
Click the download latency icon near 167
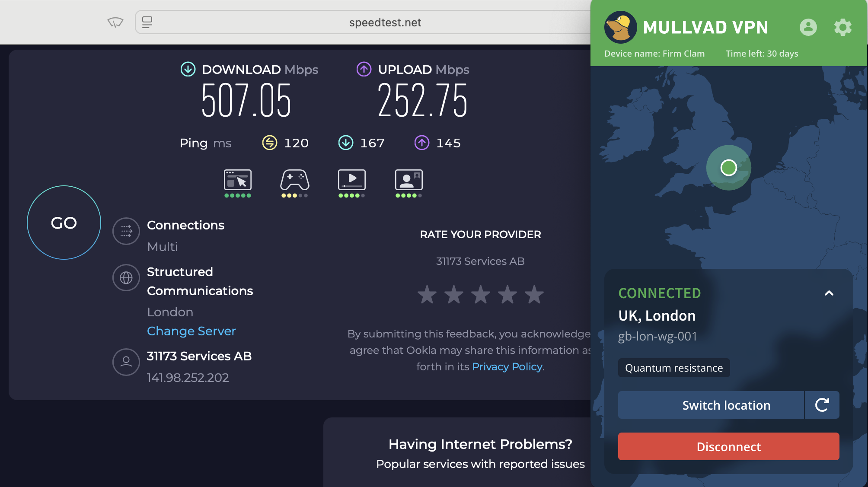pos(346,143)
